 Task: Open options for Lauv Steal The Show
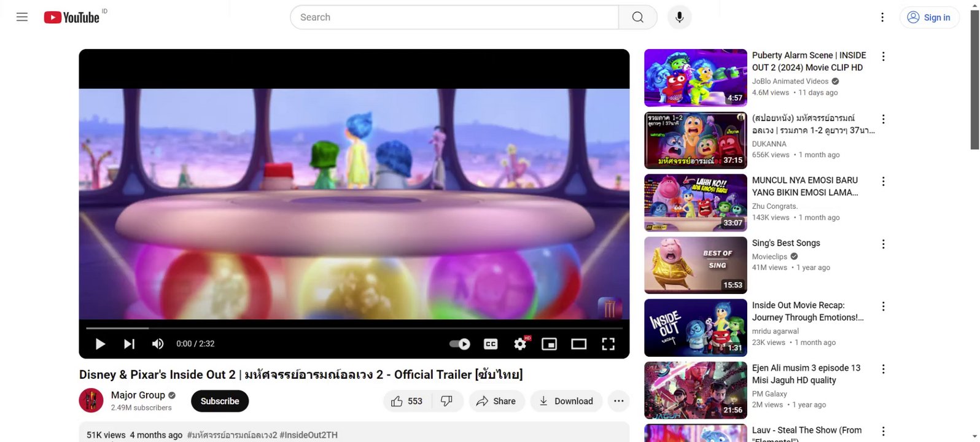[883, 432]
